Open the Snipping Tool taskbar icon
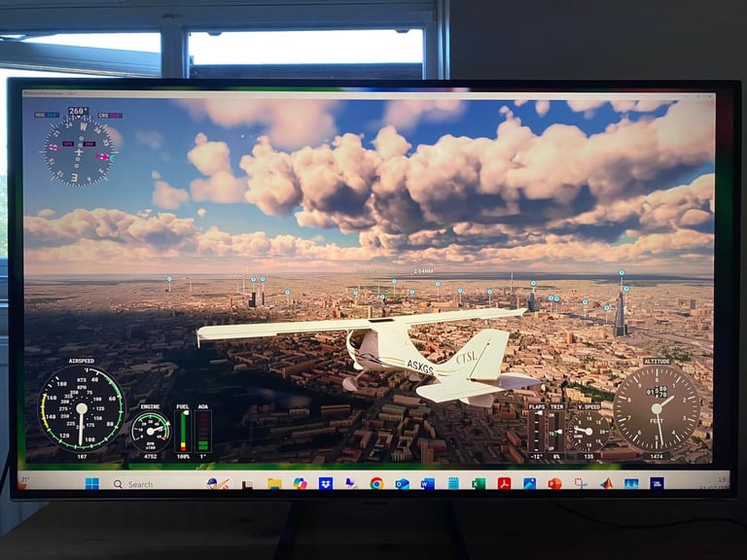 pyautogui.click(x=581, y=484)
